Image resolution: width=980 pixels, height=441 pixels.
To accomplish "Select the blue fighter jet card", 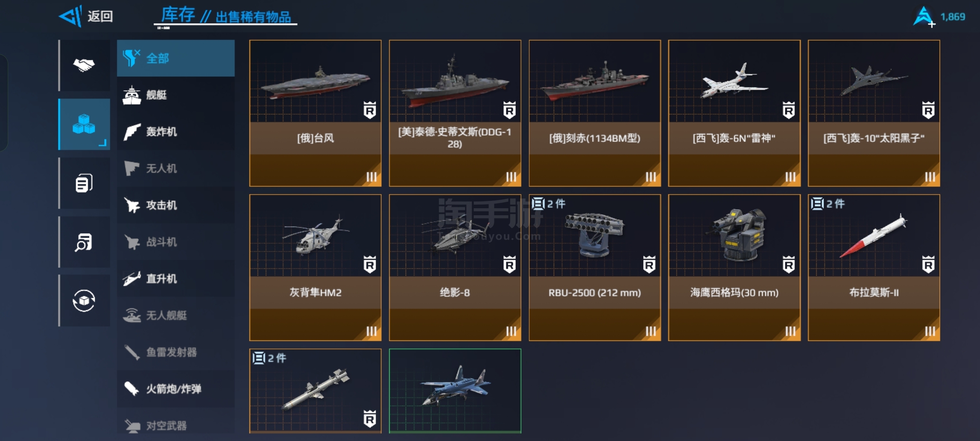I will [x=455, y=391].
